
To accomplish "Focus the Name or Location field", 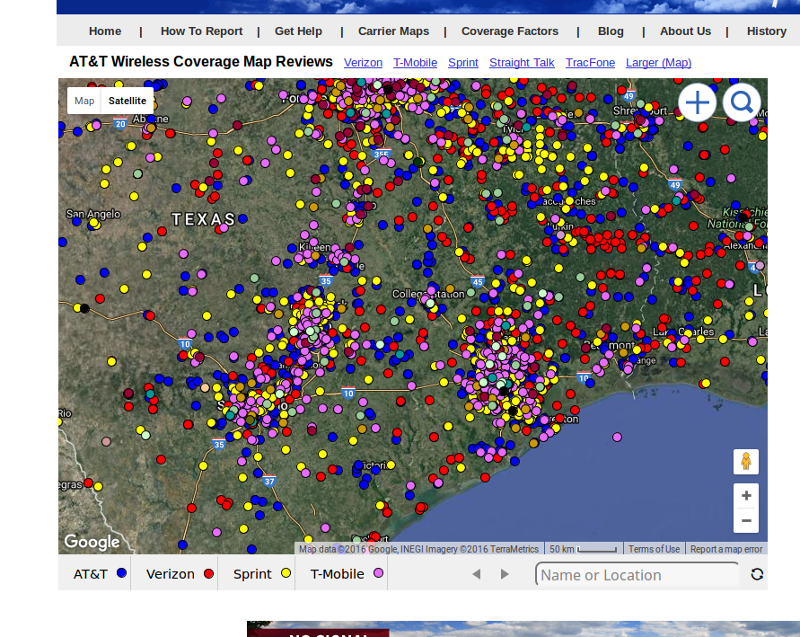I will click(637, 575).
